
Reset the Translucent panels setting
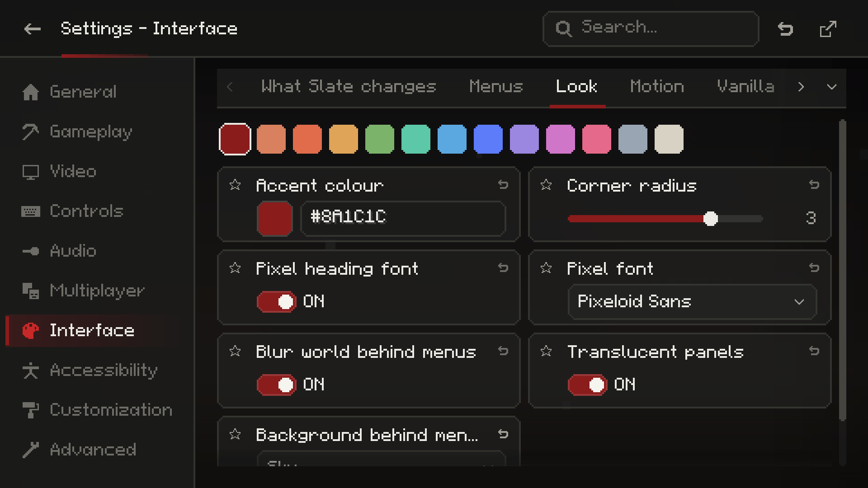(814, 351)
